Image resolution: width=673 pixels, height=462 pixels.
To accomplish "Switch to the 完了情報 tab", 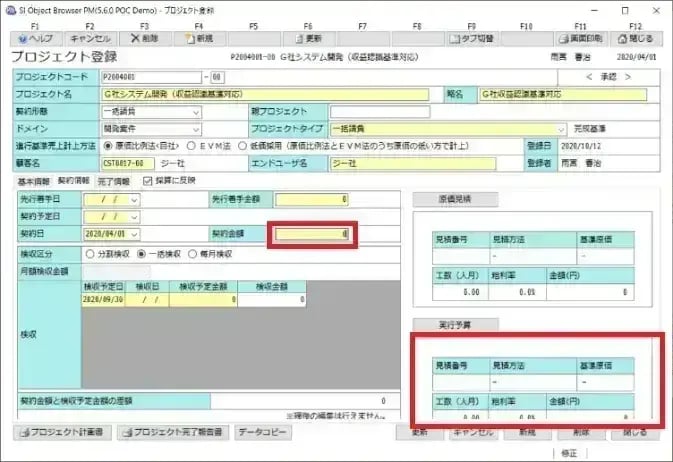I will click(112, 182).
